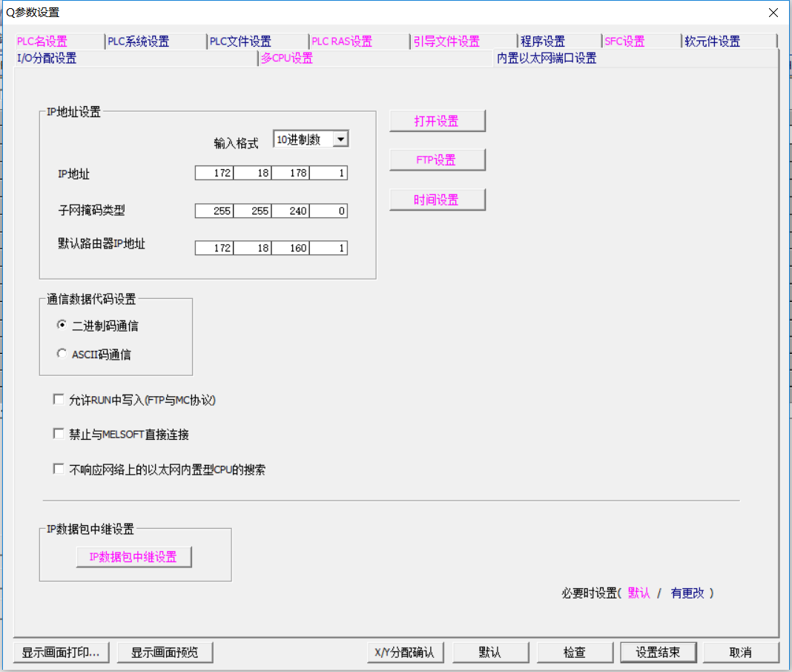Open the FTP设置 button

(437, 160)
